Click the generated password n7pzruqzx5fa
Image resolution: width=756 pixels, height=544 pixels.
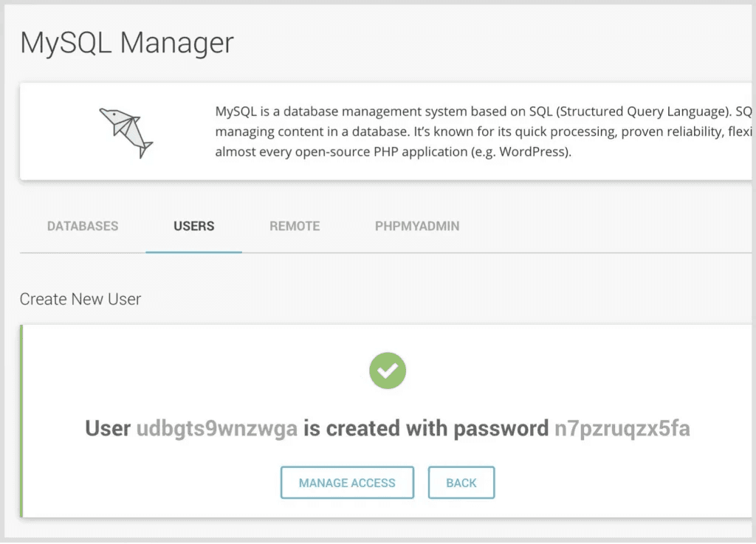(622, 428)
